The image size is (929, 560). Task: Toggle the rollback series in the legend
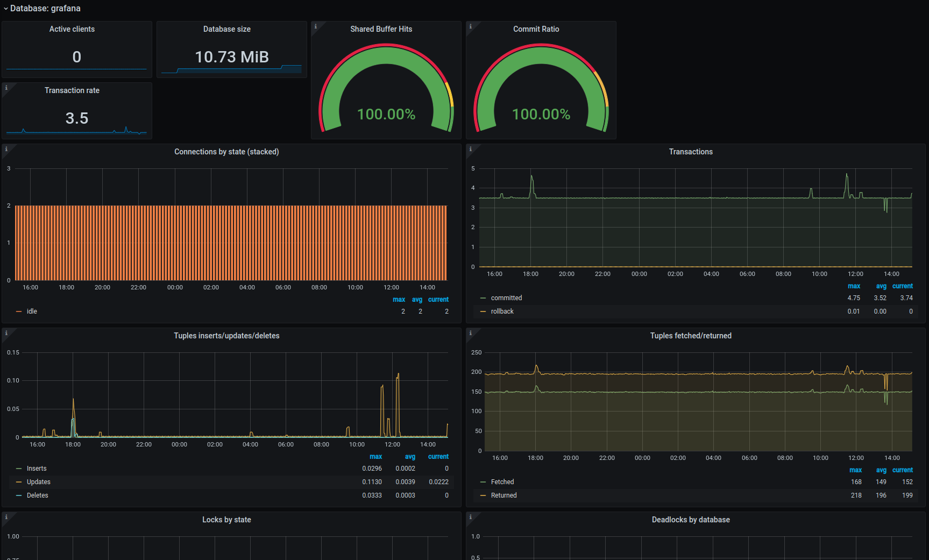coord(502,311)
